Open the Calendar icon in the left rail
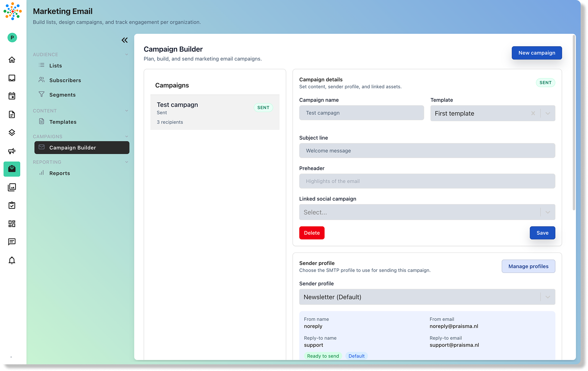Viewport: 588px width, 371px height. tap(12, 96)
